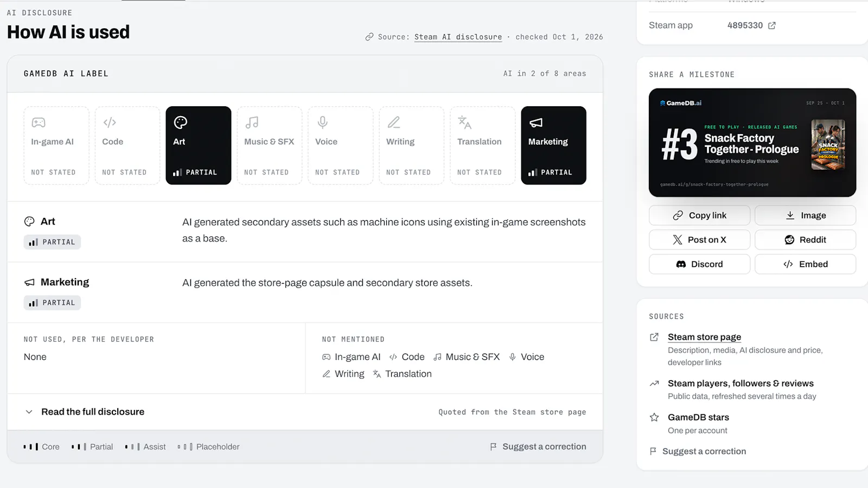Open the Art area card
The image size is (868, 488).
click(x=199, y=145)
